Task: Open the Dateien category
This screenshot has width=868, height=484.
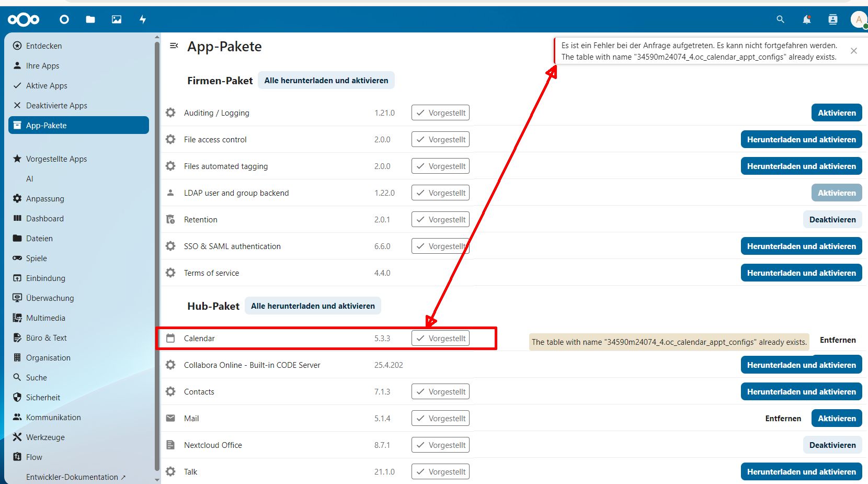Action: click(x=78, y=239)
